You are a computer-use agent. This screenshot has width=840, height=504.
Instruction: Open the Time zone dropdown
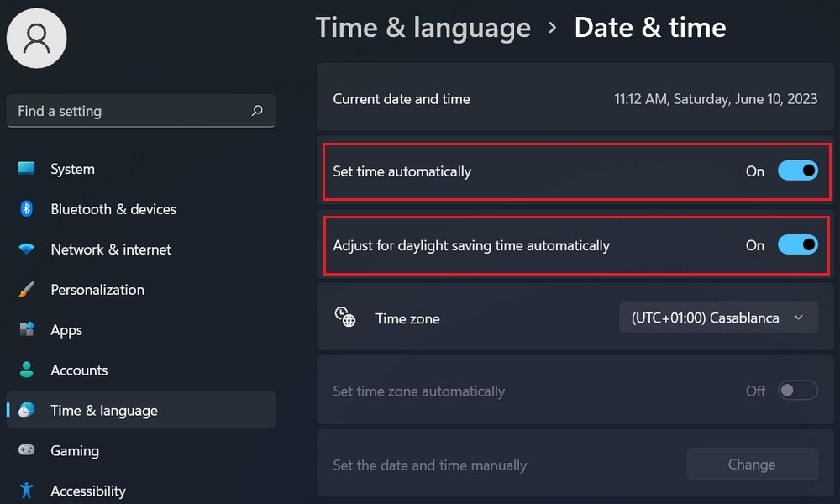pos(718,318)
